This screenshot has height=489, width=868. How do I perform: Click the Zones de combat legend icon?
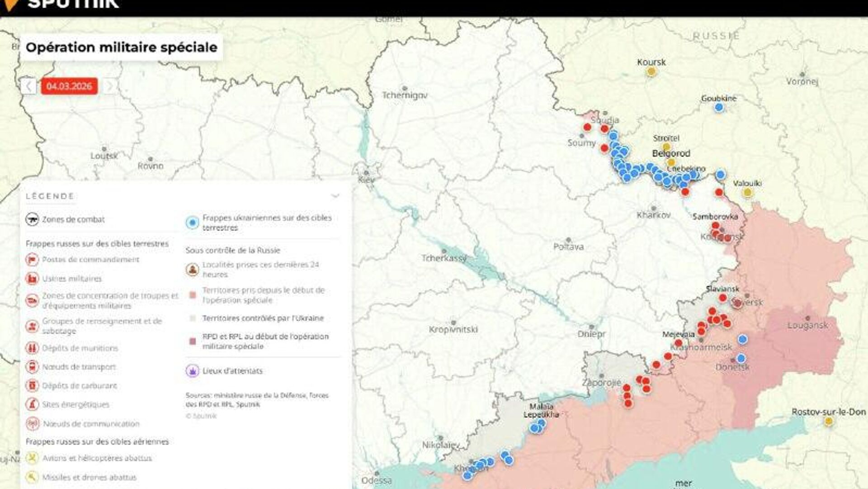tap(32, 219)
